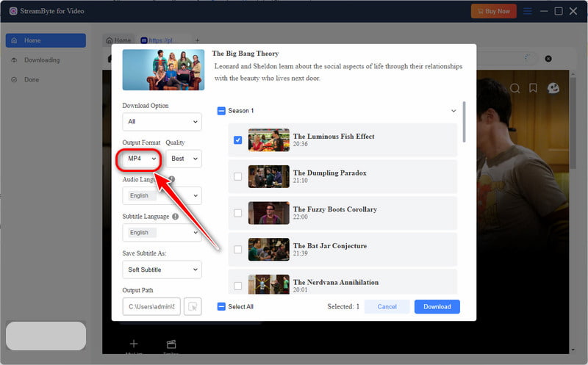
Task: Open the hamburger menu in title bar
Action: point(528,11)
